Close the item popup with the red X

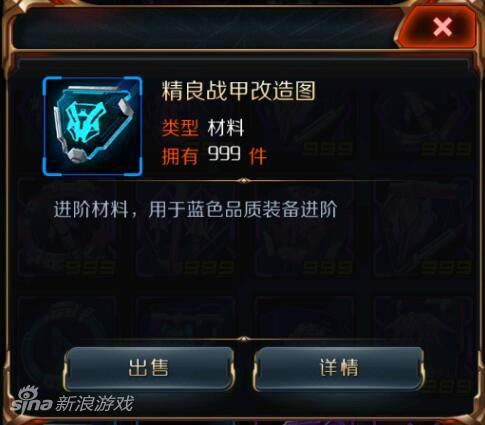441,27
